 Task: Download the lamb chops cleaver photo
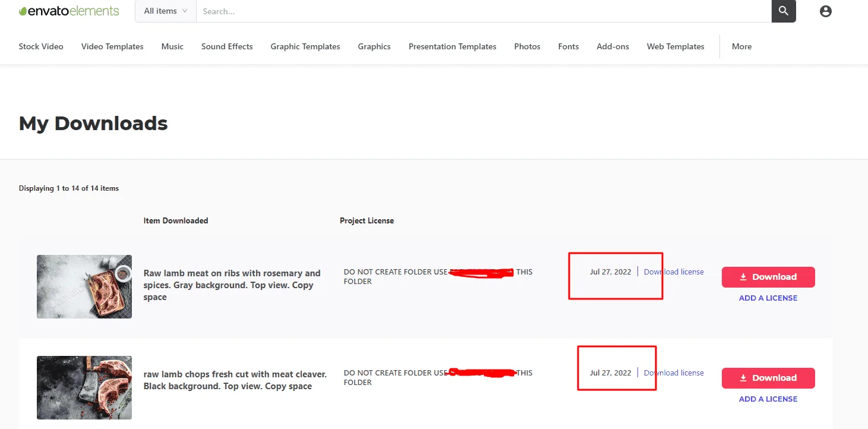tap(768, 378)
